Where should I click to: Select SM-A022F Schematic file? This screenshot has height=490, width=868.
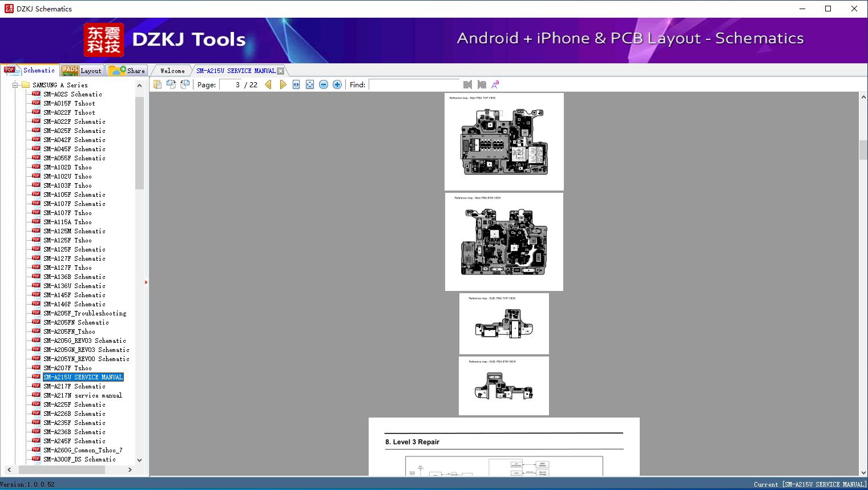pos(74,122)
